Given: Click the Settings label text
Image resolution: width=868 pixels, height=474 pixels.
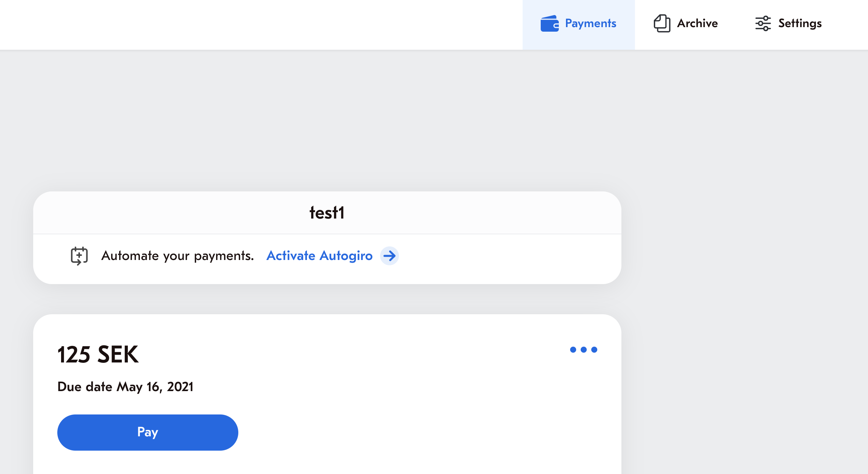Looking at the screenshot, I should tap(800, 23).
